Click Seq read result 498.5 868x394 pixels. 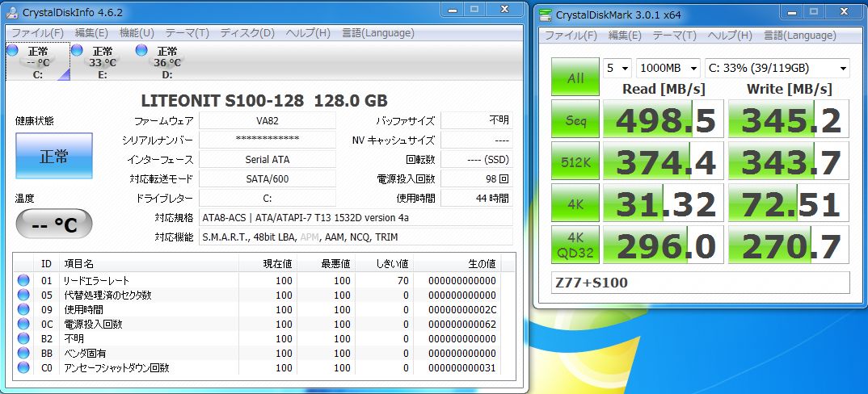(x=664, y=119)
